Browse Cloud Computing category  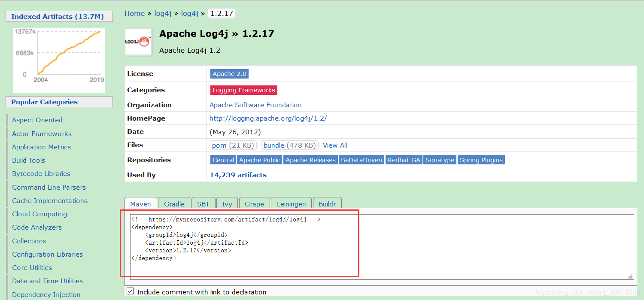click(39, 214)
